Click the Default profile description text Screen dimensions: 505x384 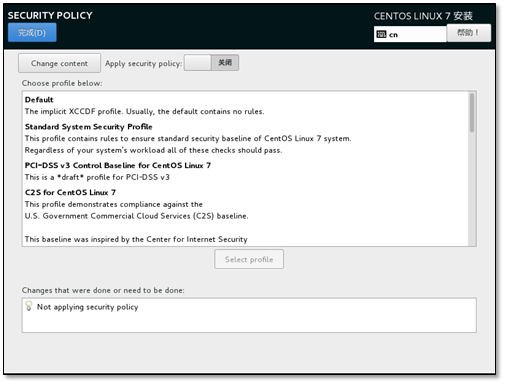[144, 111]
